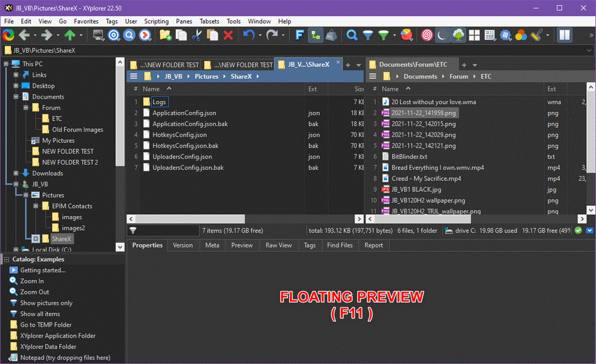Click the left pane horizontal scrollbar thumb
Image resolution: width=596 pixels, height=364 pixels.
[x=190, y=219]
